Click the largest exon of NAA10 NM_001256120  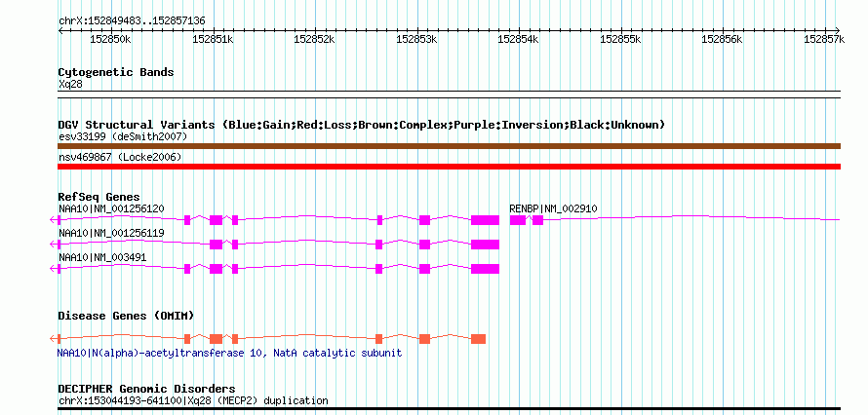point(485,220)
